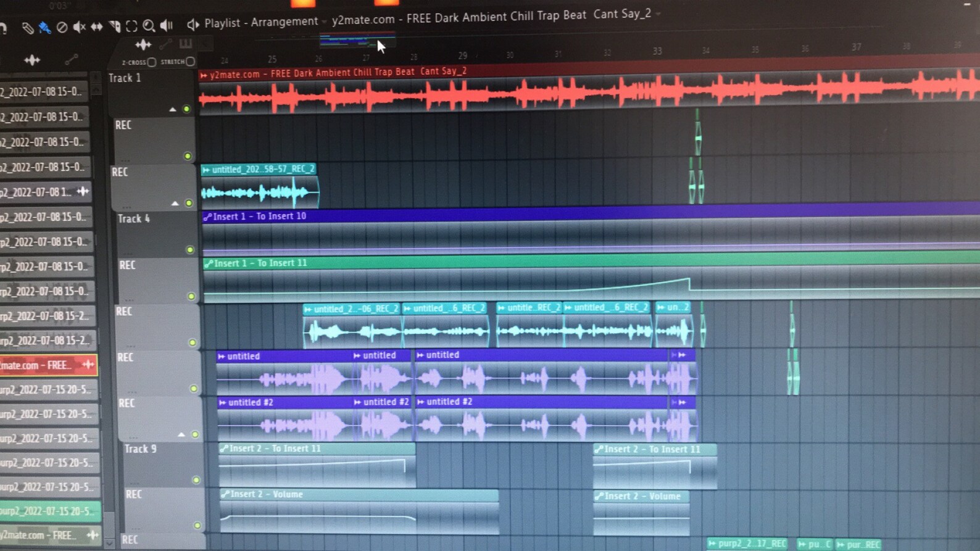Toggle the STRETCH option
This screenshot has height=551, width=980.
click(x=190, y=62)
